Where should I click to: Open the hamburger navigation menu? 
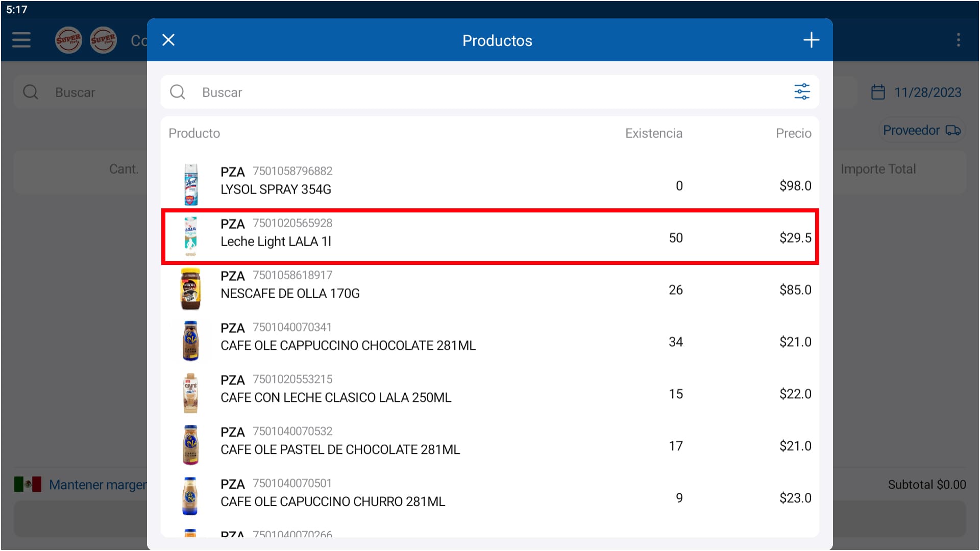click(21, 40)
